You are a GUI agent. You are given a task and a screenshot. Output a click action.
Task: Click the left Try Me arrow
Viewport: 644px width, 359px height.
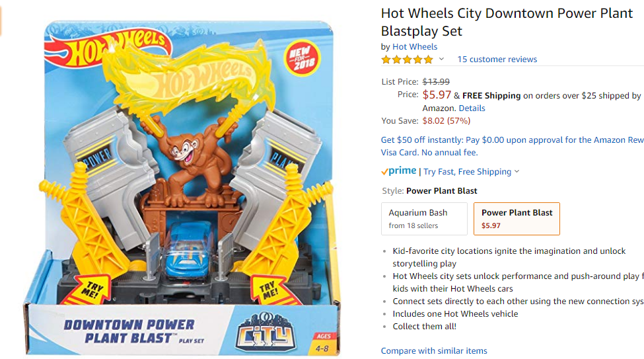[90, 290]
